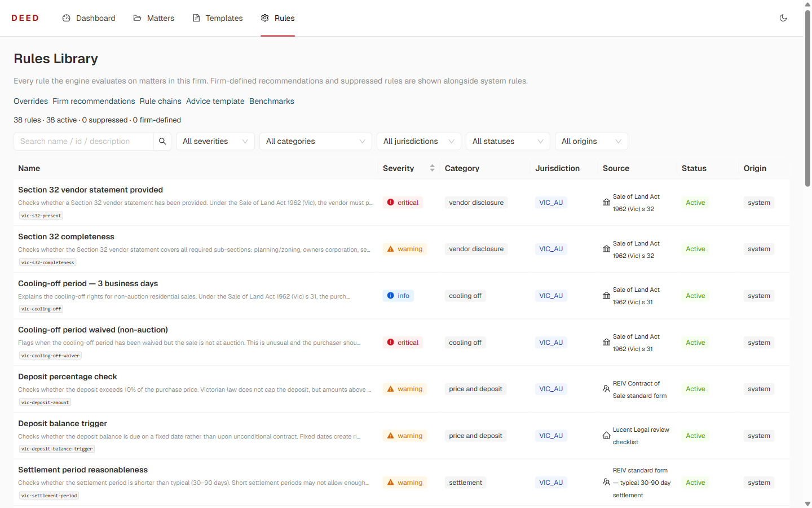Open the All origins dropdown

pos(592,141)
